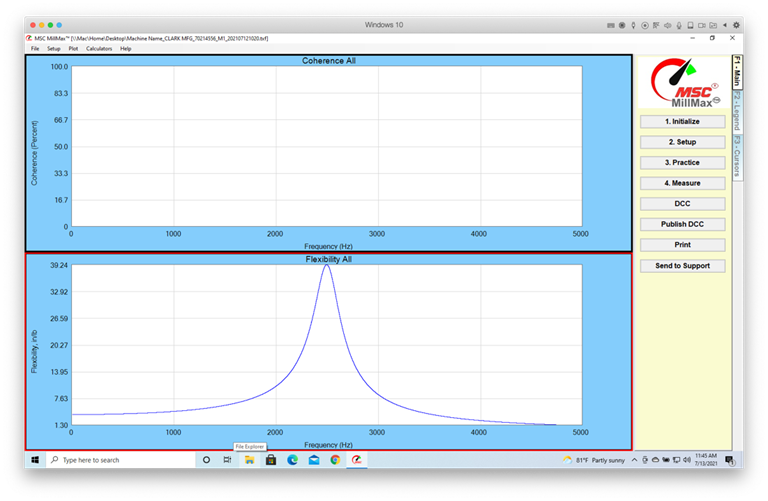
Task: Click the camera icon in VM title bar
Action: click(x=702, y=25)
